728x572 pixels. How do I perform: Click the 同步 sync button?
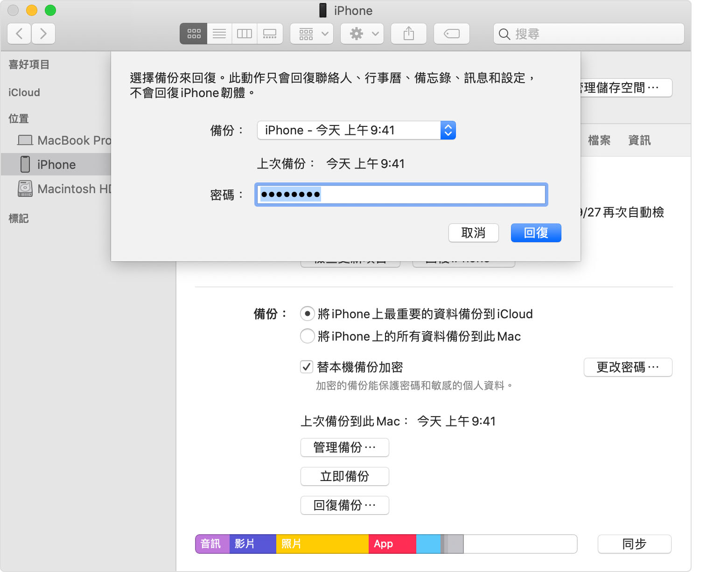click(635, 544)
